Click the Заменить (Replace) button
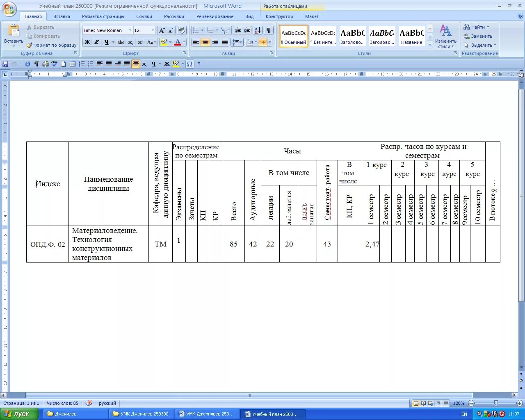The image size is (525, 420). [x=478, y=36]
